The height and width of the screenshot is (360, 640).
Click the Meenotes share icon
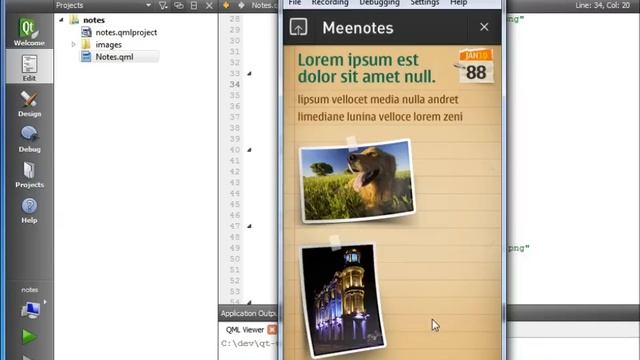click(298, 27)
